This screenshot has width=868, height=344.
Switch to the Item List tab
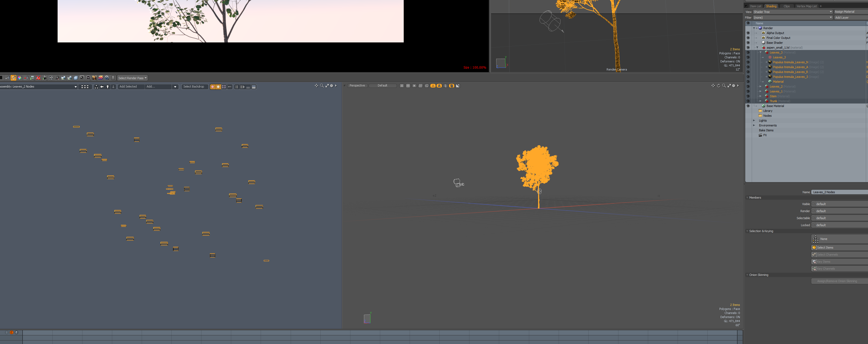coord(756,6)
